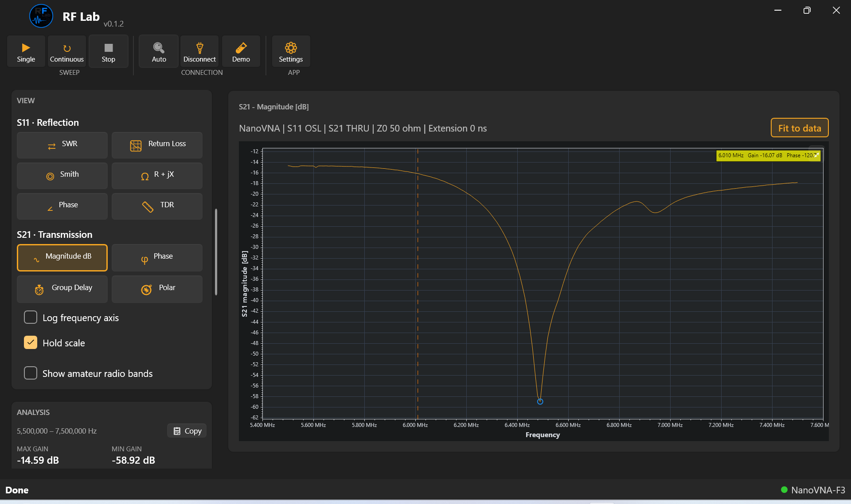The image size is (851, 504).
Task: Enable Log frequency axis checkbox
Action: tap(31, 317)
